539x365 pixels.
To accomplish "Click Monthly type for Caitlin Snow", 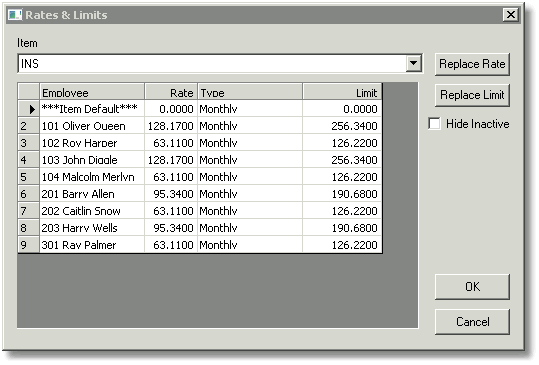I will [250, 211].
